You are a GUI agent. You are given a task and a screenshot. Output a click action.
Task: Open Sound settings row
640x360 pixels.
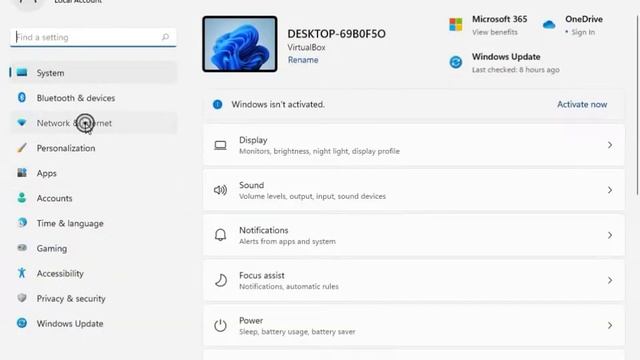[414, 190]
